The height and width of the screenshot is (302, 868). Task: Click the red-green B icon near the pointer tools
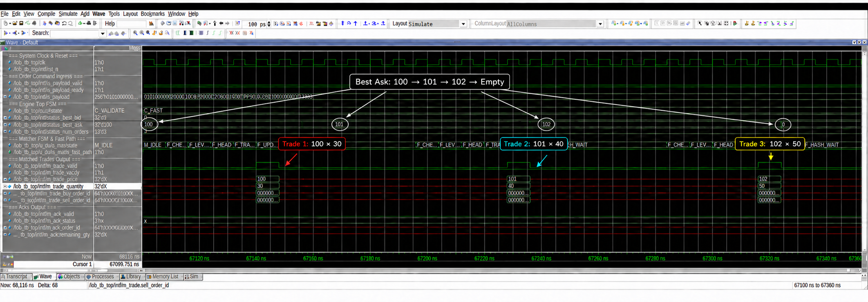coord(735,24)
